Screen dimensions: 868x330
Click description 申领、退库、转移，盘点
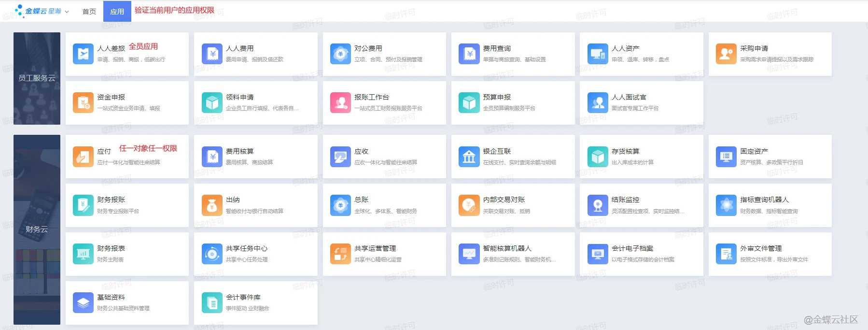coord(640,59)
